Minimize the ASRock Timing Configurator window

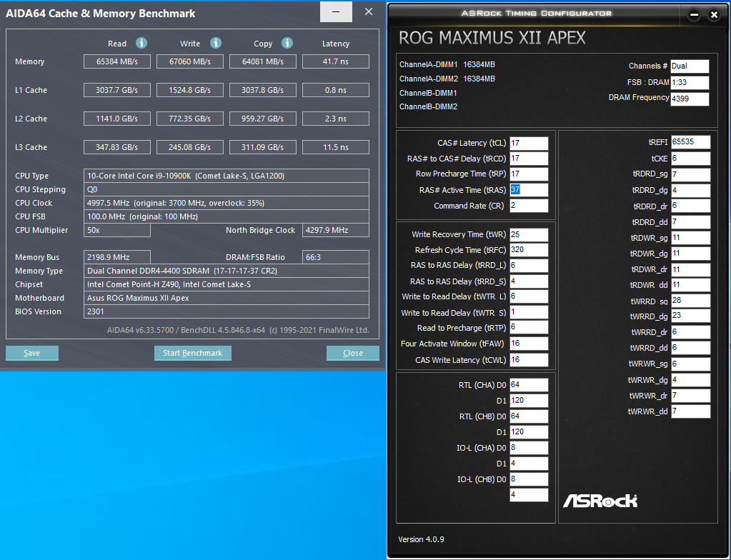tap(694, 15)
